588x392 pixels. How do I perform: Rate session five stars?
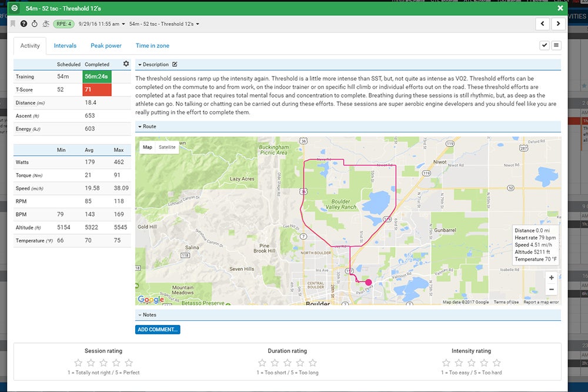[x=129, y=363]
